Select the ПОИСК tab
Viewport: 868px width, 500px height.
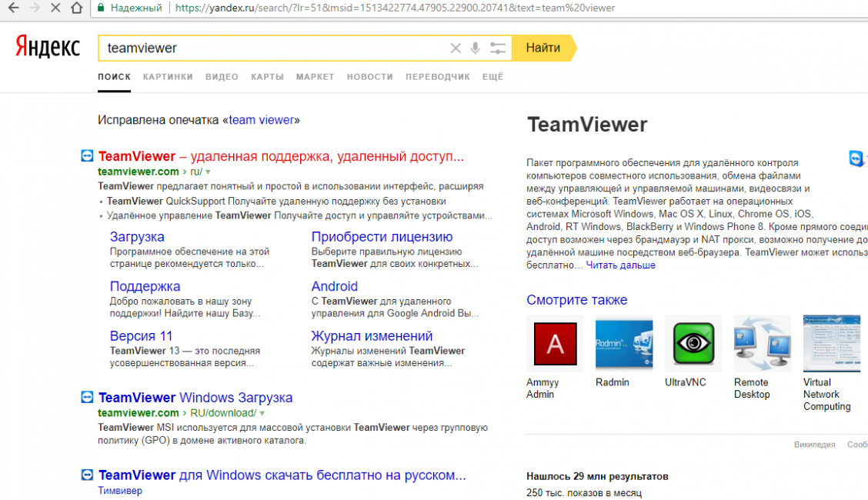click(x=115, y=77)
